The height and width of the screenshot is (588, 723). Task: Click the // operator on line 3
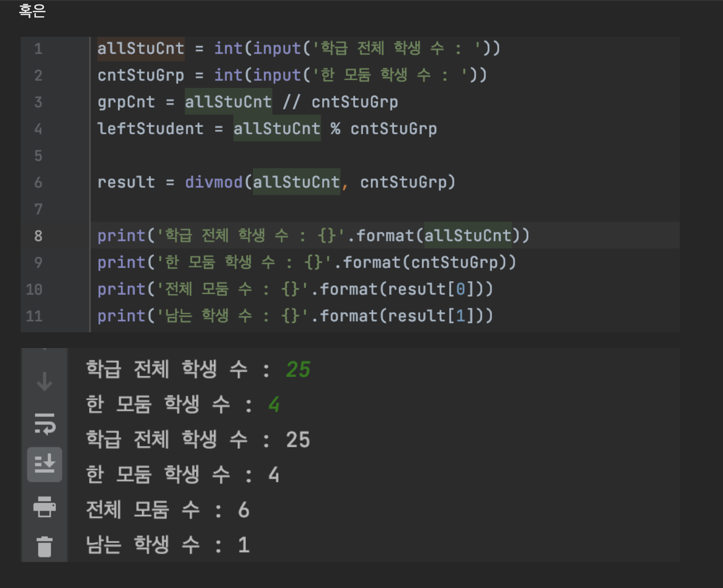(x=292, y=102)
